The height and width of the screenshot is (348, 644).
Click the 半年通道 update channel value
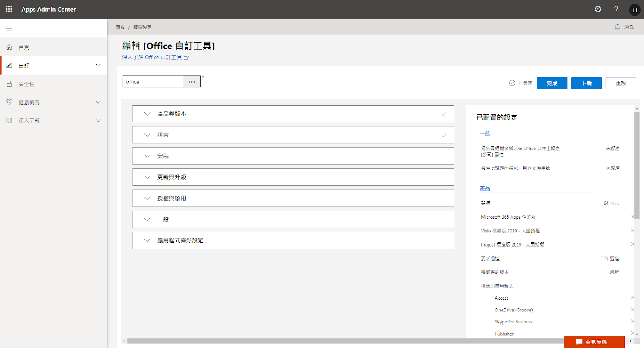coord(610,259)
